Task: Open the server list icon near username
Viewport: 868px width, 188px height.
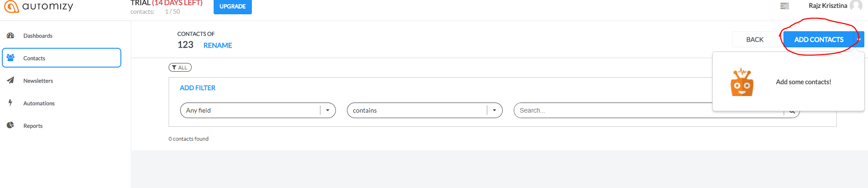Action: coord(784,6)
